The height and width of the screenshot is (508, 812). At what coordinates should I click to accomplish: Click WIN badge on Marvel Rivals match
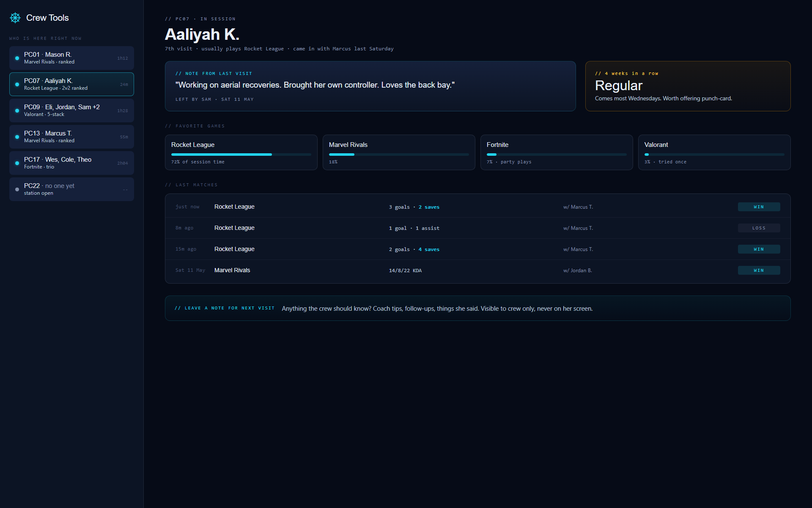click(x=759, y=270)
